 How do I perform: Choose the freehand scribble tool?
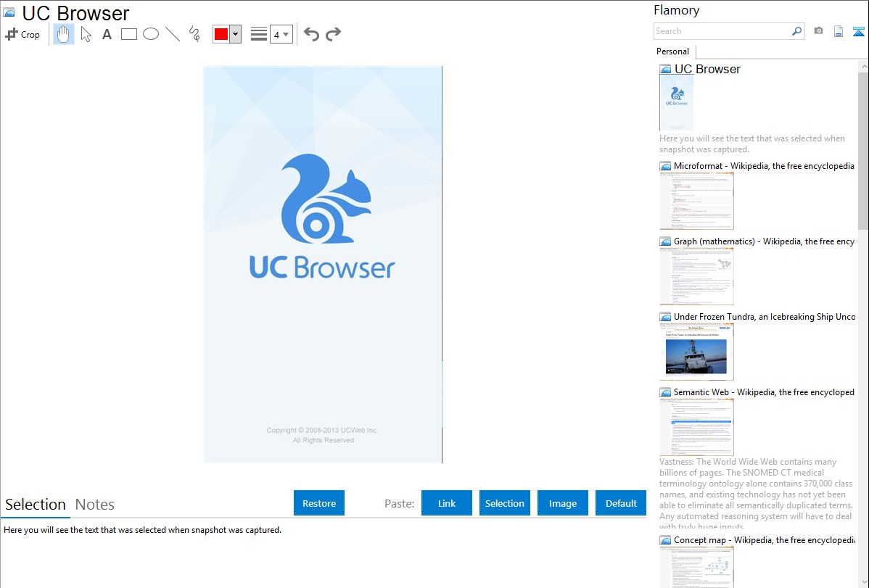pyautogui.click(x=194, y=34)
